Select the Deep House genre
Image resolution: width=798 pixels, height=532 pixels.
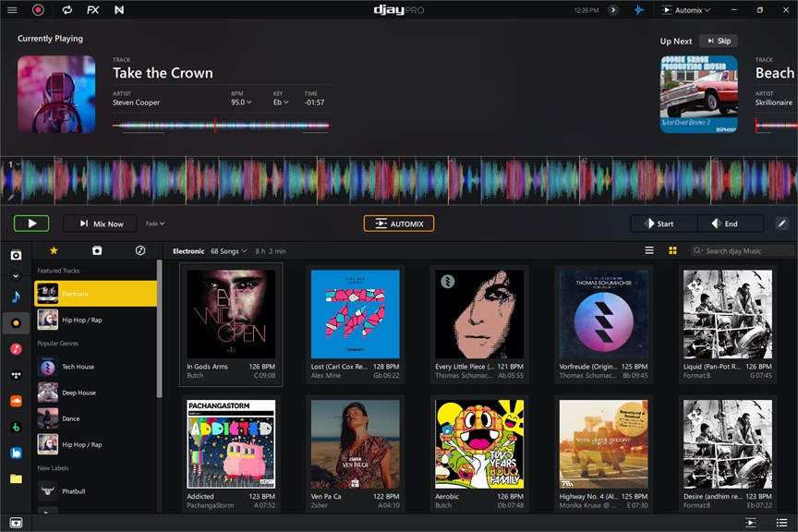[96, 393]
